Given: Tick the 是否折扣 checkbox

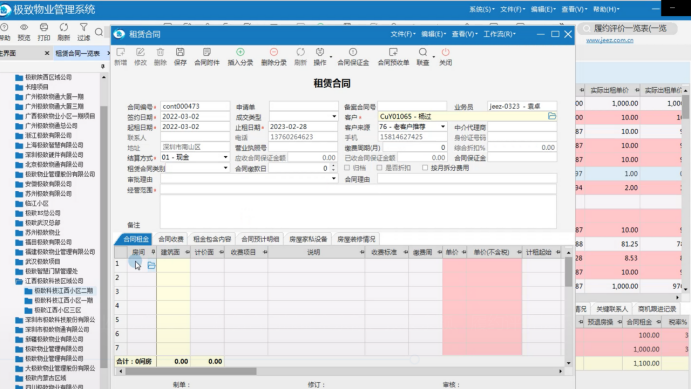Looking at the screenshot, I should [x=379, y=168].
